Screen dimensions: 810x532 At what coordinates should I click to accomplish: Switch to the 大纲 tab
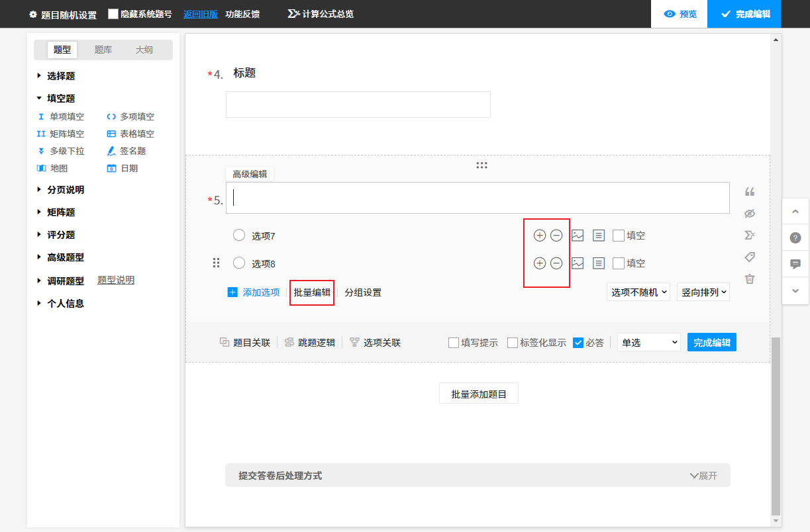pyautogui.click(x=144, y=50)
